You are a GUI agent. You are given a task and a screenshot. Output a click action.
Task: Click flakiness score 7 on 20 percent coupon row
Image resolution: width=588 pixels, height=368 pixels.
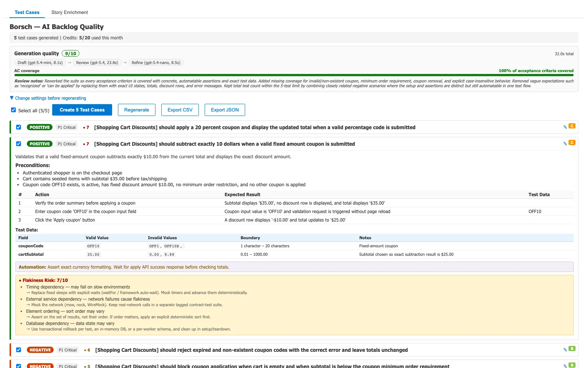point(86,127)
